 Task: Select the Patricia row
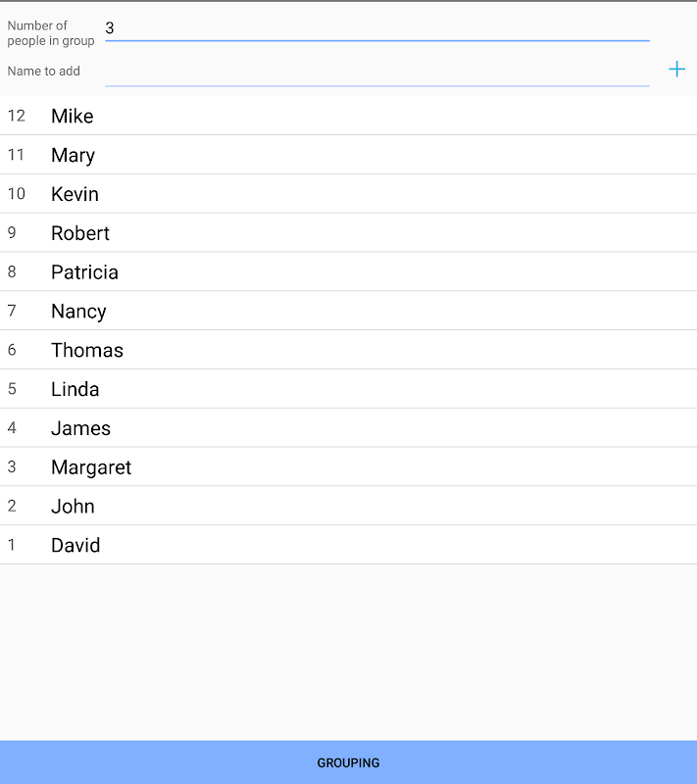[85, 272]
